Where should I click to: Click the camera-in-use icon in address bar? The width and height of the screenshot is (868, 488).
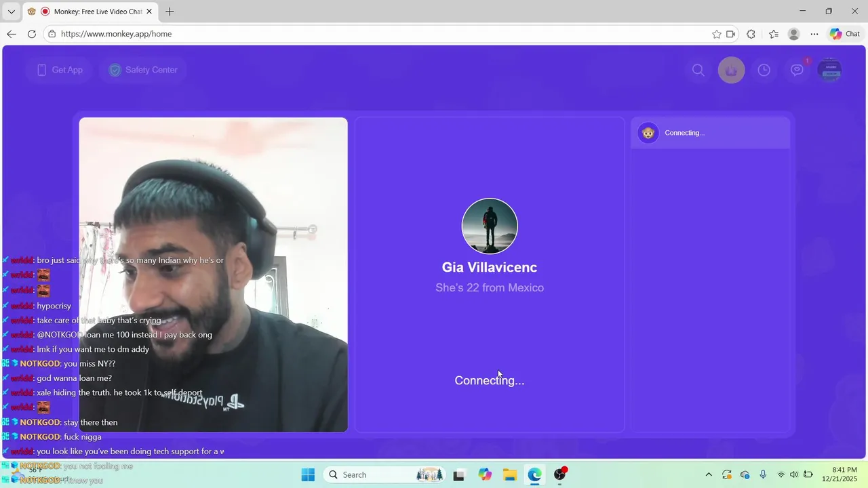click(x=731, y=34)
